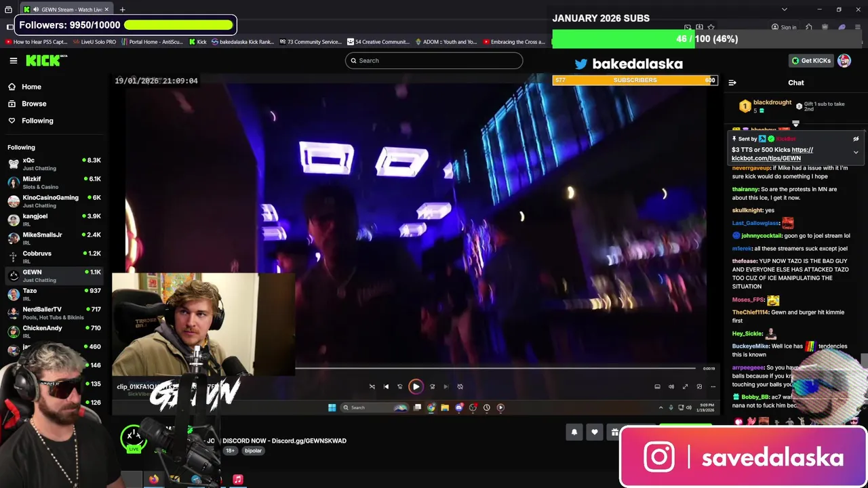Open kangjoel channel in Following list

click(x=53, y=220)
